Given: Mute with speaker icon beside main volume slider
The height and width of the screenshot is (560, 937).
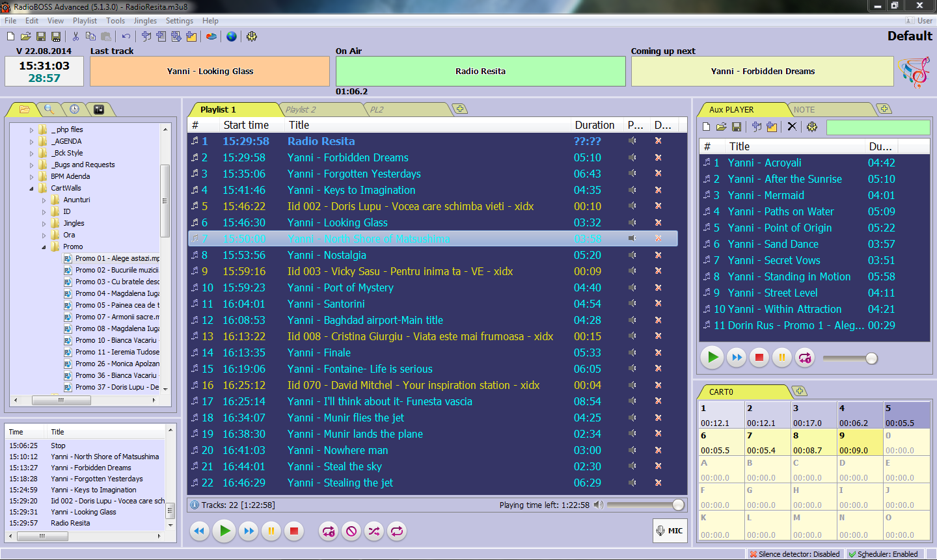Looking at the screenshot, I should click(x=599, y=505).
